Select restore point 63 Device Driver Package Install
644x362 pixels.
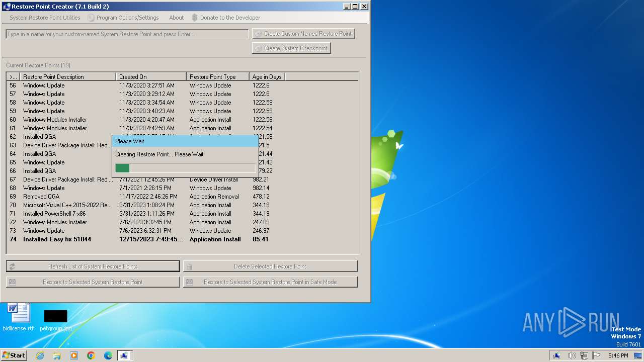pyautogui.click(x=59, y=145)
